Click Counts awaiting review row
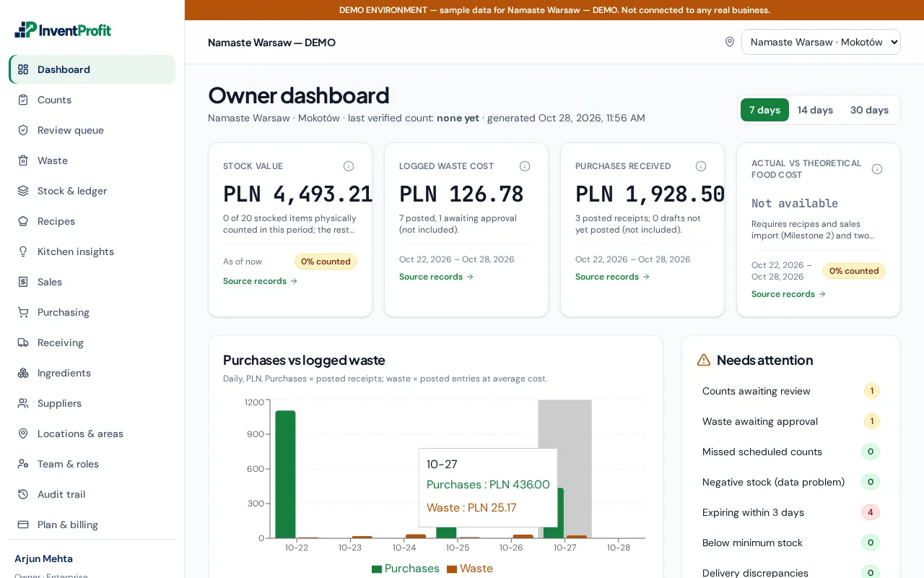The height and width of the screenshot is (578, 924). [x=791, y=391]
